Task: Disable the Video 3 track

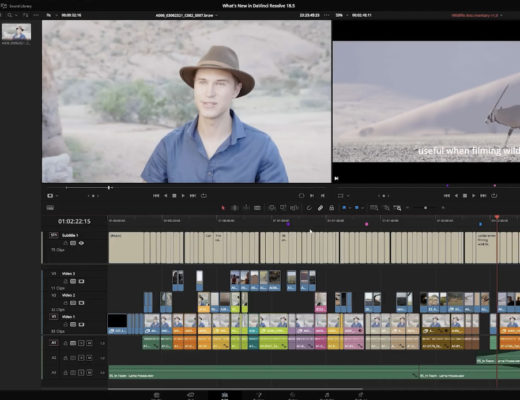Action: click(x=81, y=281)
